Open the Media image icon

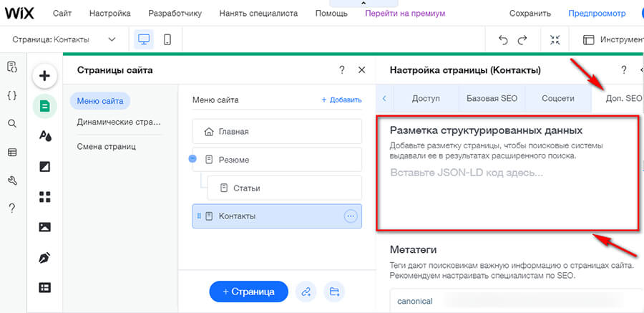click(44, 227)
